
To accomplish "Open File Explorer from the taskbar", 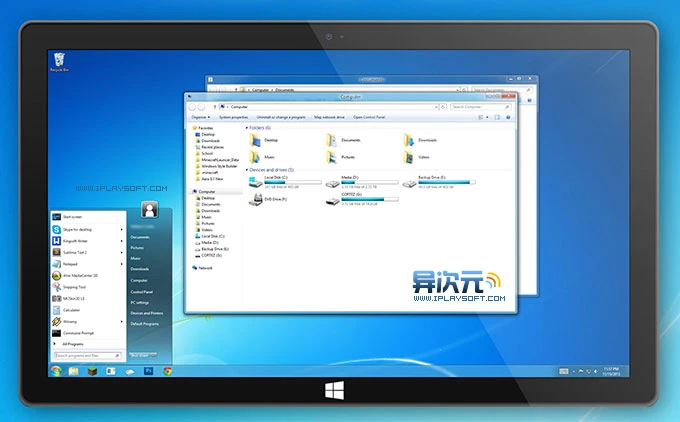I will coord(74,371).
